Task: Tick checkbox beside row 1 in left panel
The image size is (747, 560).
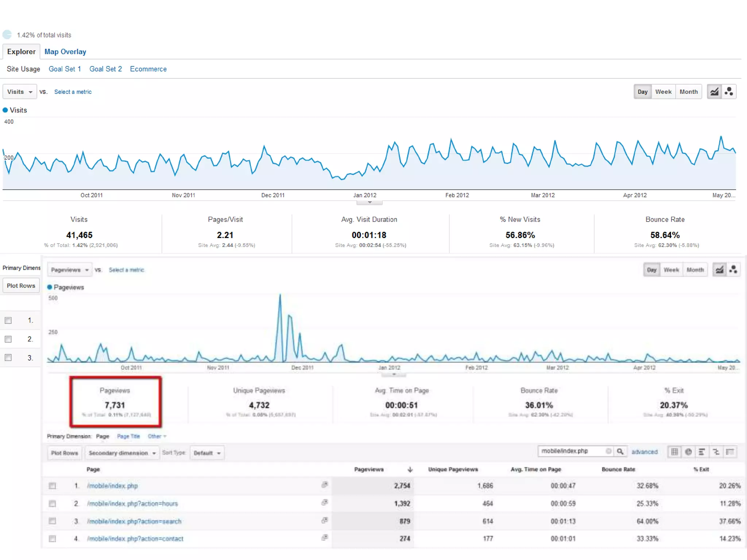Action: point(8,320)
